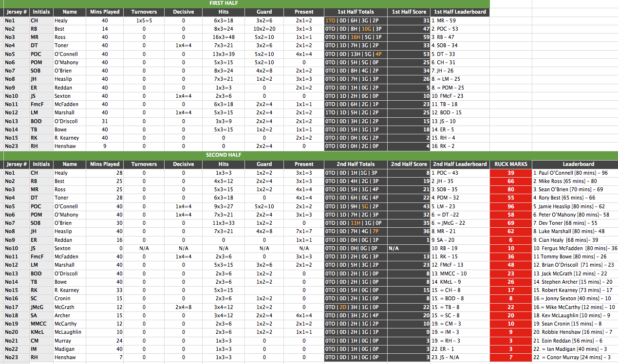The height and width of the screenshot is (364, 618).
Task: Select the RUCK MARKS column header
Action: pyautogui.click(x=510, y=164)
